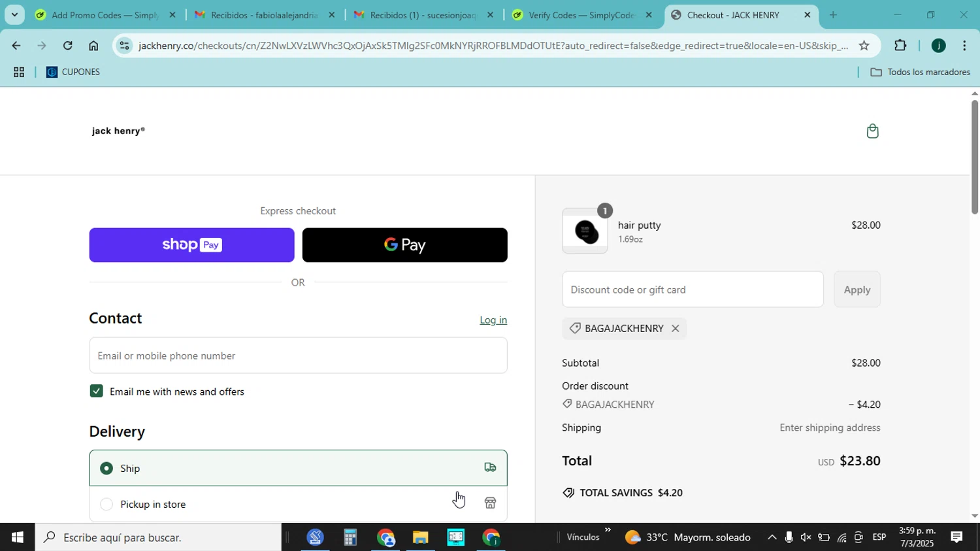Click the page vertical scrollbar
This screenshot has width=980, height=551.
click(x=974, y=157)
